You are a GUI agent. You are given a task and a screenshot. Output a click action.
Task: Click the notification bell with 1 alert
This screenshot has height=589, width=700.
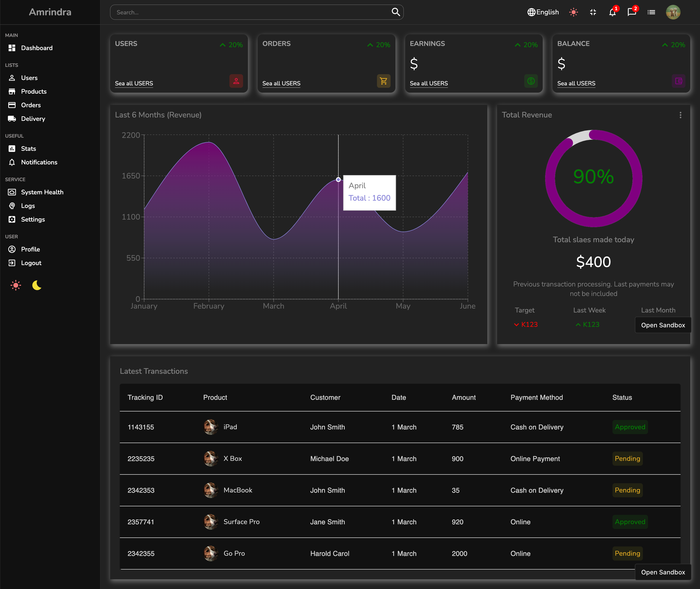click(612, 12)
